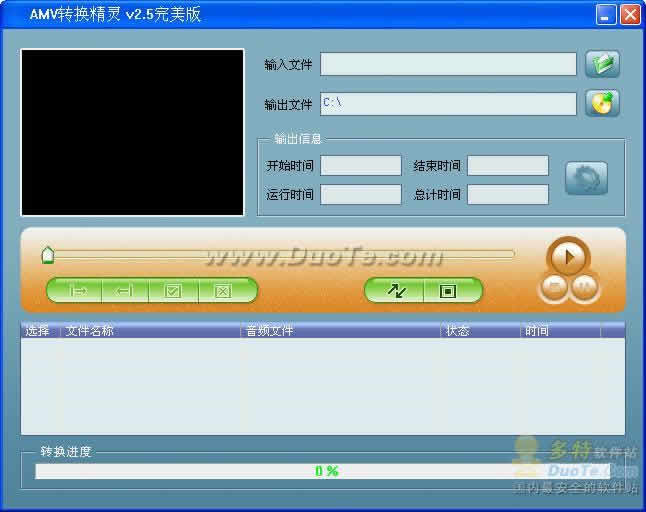
Task: Set end point marker icon button
Action: (x=125, y=290)
